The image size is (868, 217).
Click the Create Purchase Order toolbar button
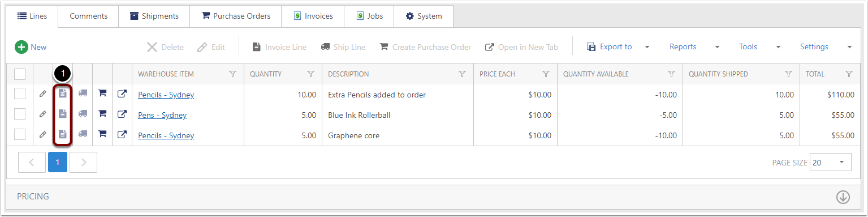(x=425, y=47)
